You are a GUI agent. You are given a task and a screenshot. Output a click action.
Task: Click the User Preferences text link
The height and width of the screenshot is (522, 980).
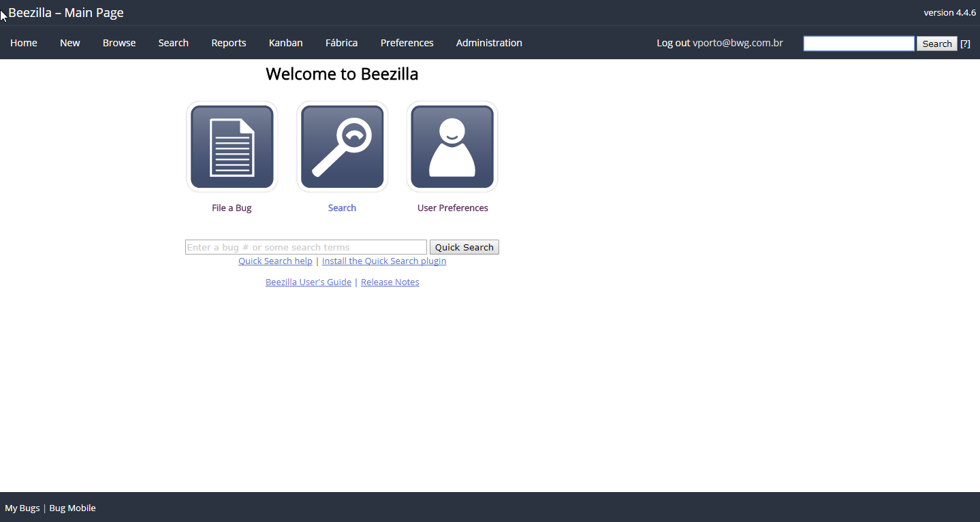click(453, 208)
